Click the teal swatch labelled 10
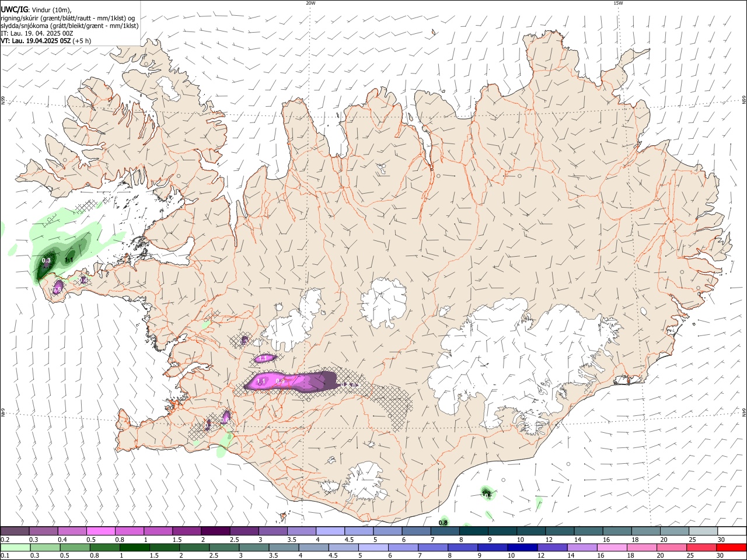Image resolution: width=747 pixels, height=560 pixels. point(531,531)
